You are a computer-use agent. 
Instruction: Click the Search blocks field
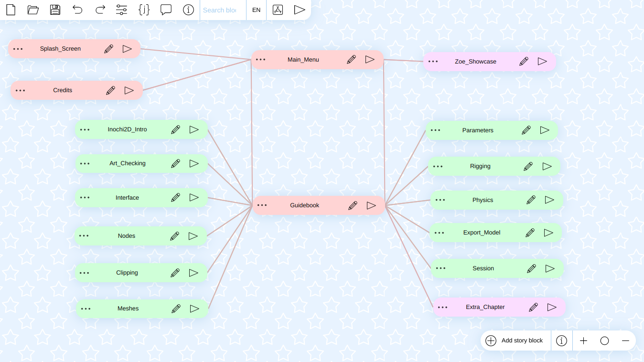click(223, 10)
